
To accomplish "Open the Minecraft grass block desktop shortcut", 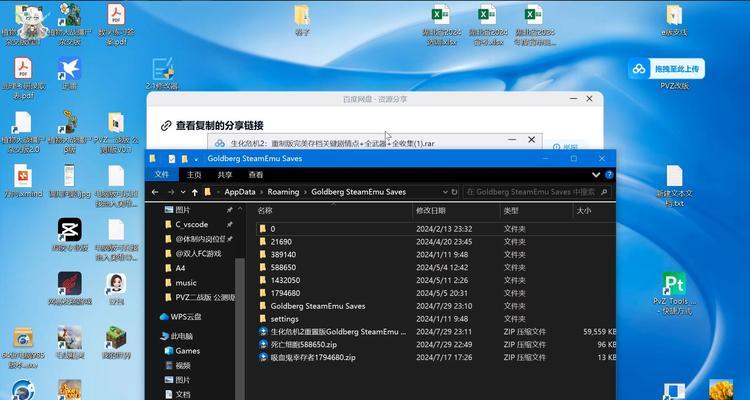I will click(116, 342).
